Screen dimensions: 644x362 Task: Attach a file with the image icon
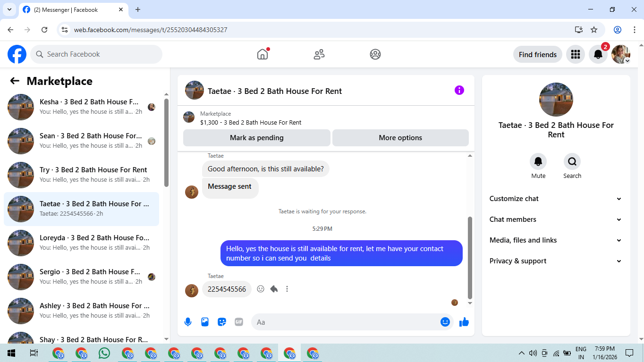click(x=205, y=322)
